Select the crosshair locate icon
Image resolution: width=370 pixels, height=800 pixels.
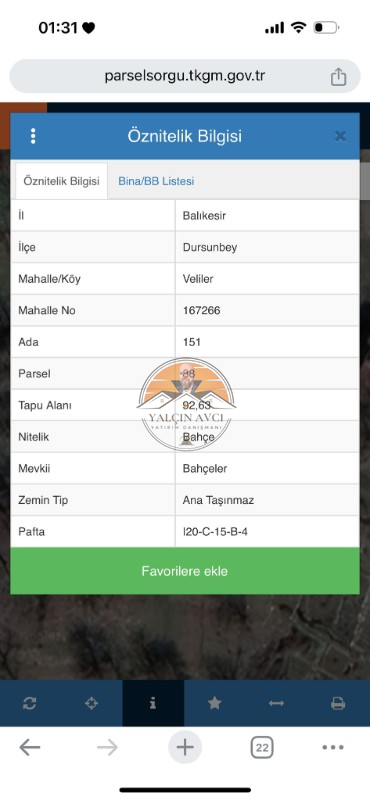click(x=91, y=704)
